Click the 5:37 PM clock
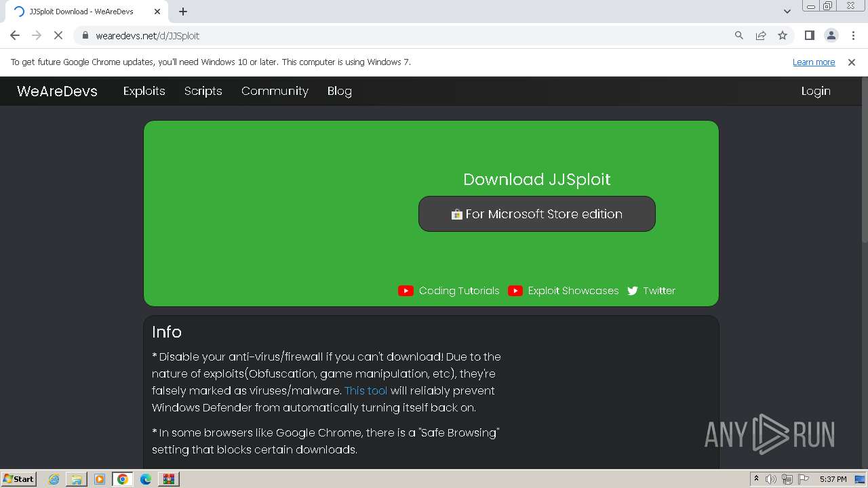868x488 pixels. [x=833, y=479]
